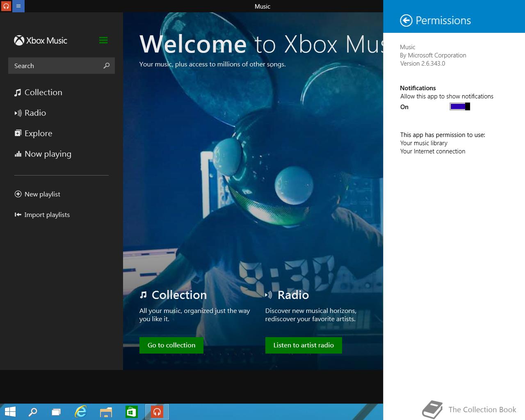The width and height of the screenshot is (525, 420).
Task: Click the Music app taskbar button
Action: pyautogui.click(x=157, y=412)
